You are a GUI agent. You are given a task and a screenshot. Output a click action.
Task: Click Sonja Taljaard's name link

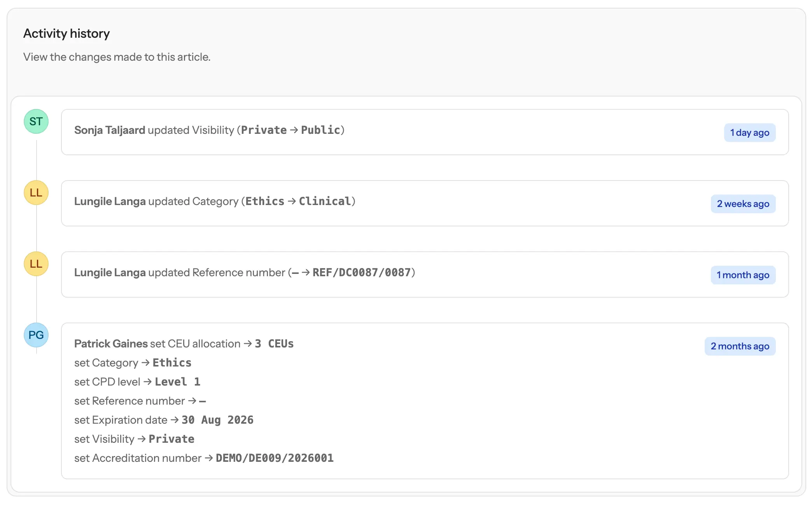pos(110,130)
